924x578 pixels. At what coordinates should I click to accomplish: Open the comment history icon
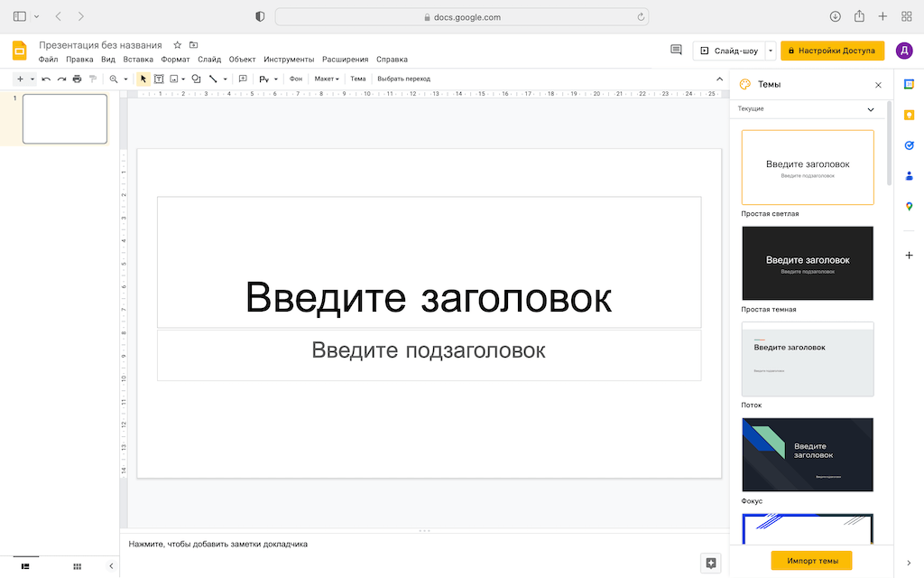(676, 50)
